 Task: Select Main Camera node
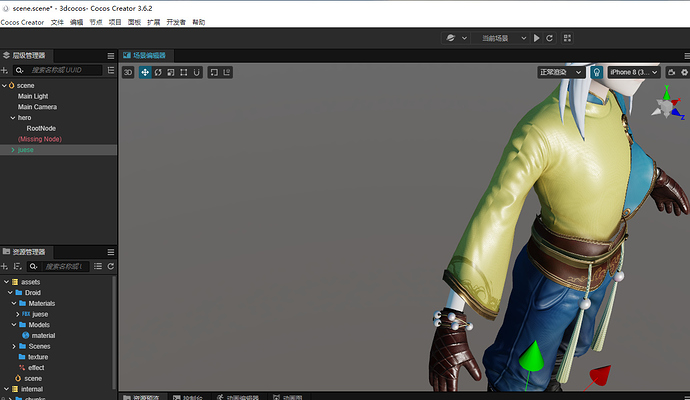click(37, 107)
